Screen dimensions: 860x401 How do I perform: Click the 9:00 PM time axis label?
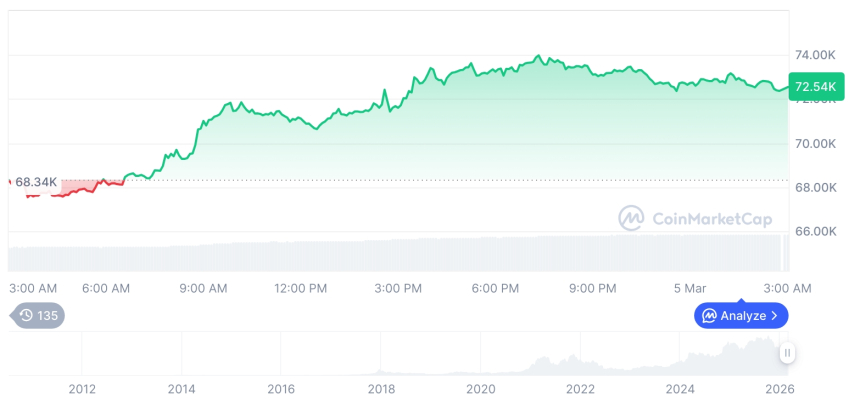coord(592,288)
